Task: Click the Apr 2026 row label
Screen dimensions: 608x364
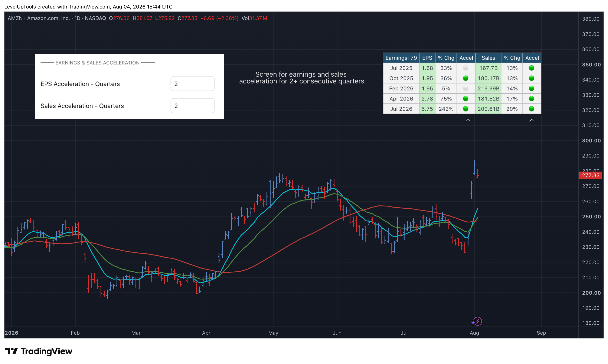Action: point(401,99)
